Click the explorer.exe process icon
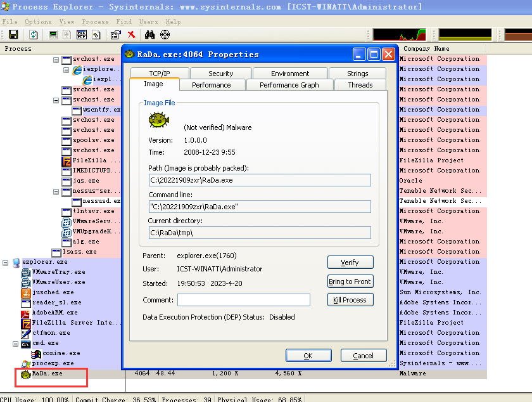Screen dimensions: 532x402 [16, 263]
